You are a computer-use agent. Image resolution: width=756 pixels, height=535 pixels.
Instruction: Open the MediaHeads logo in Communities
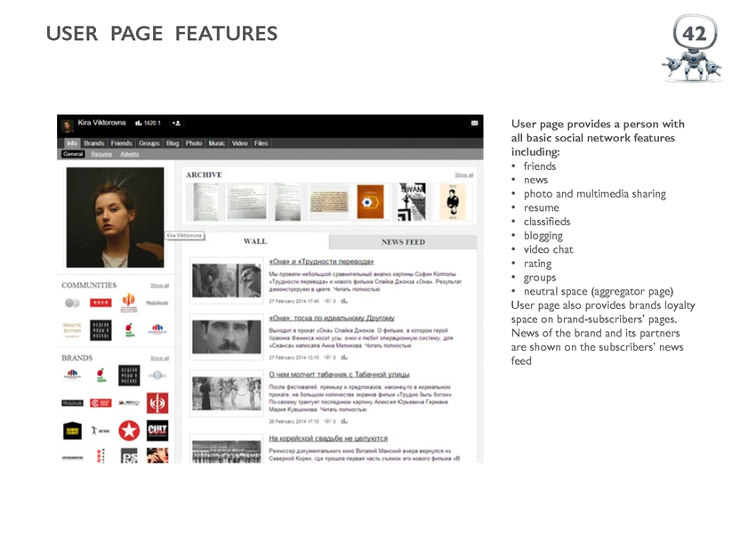tap(157, 303)
